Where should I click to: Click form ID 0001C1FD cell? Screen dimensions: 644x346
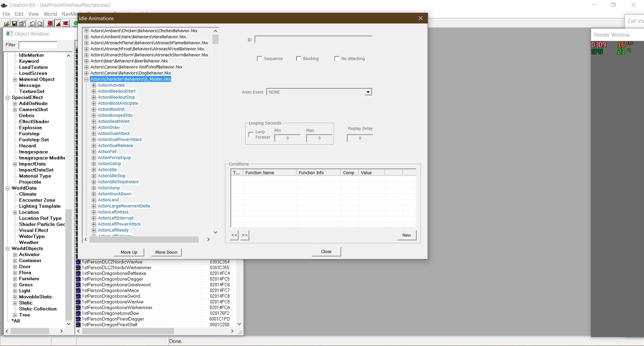click(220, 319)
